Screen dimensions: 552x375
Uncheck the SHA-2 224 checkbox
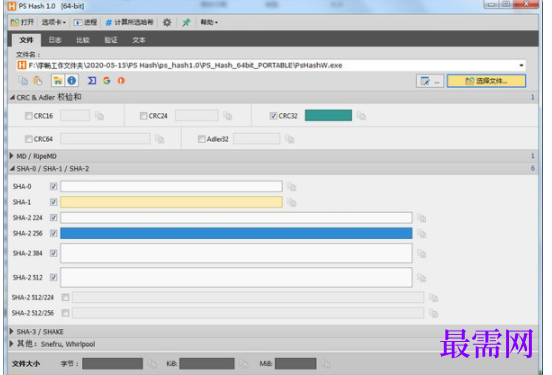[x=54, y=218]
